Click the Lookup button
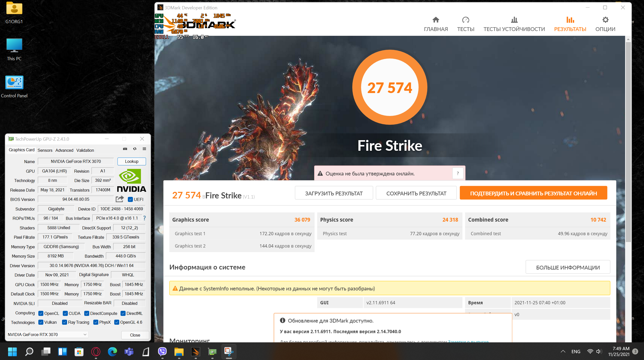Screen dimensions: 644x360 (131, 161)
